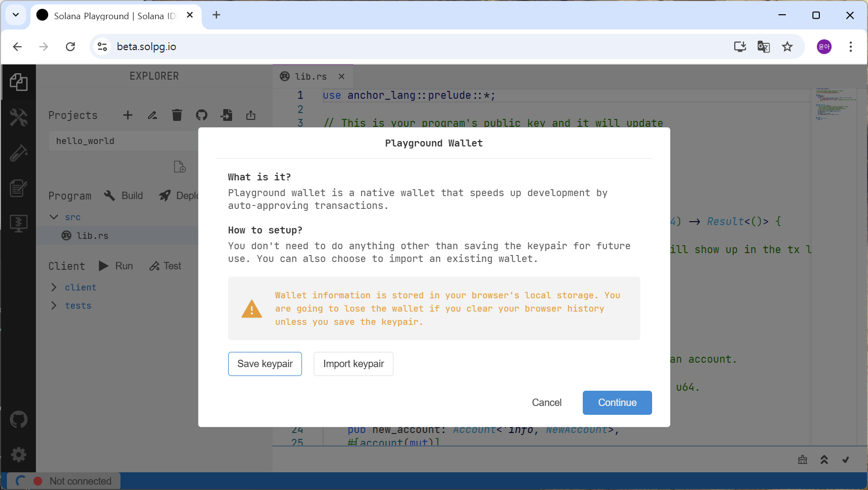868x490 pixels.
Task: Open Chrome three-dot menu
Action: 850,47
